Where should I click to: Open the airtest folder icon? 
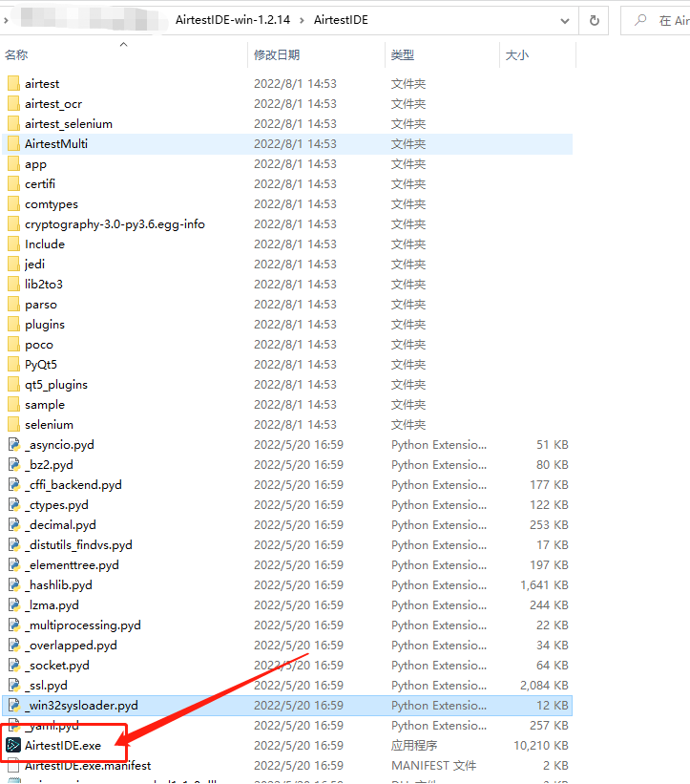(14, 83)
